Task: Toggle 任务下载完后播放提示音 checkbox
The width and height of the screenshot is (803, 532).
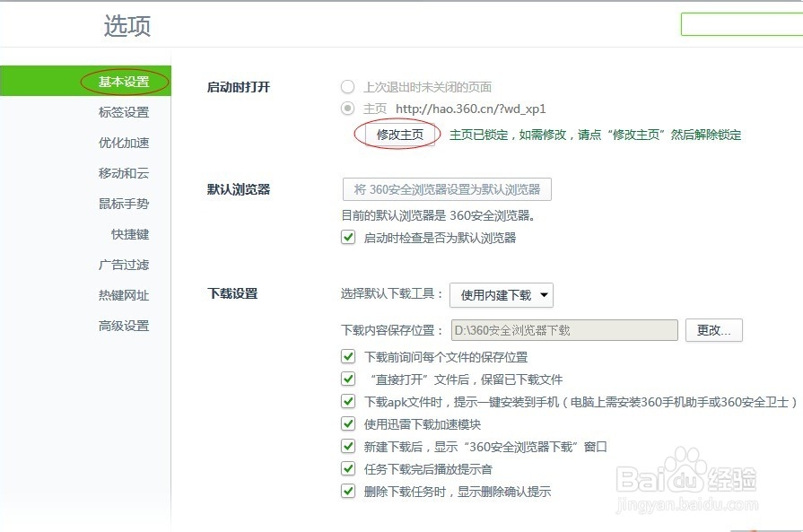Action: click(348, 468)
